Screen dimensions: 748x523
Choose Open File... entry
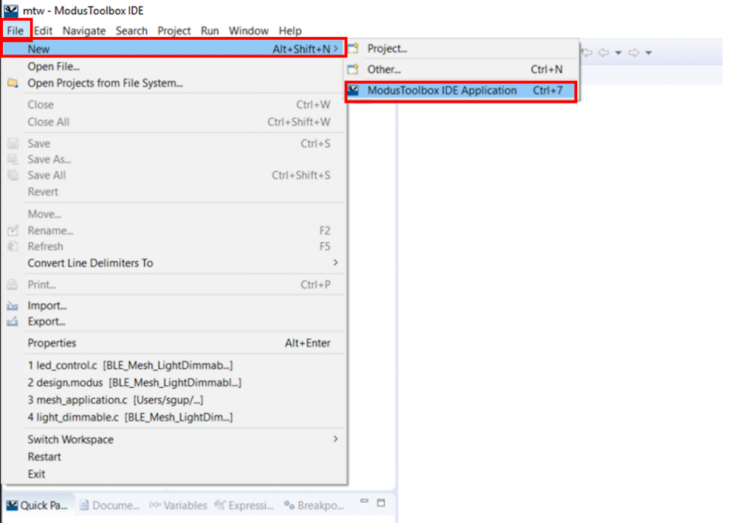(x=174, y=66)
